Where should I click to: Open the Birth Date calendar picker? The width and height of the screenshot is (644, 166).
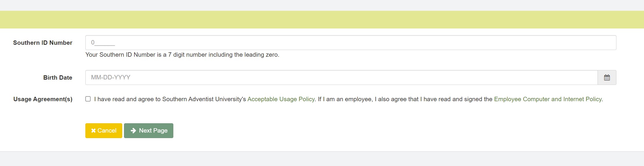pyautogui.click(x=607, y=78)
